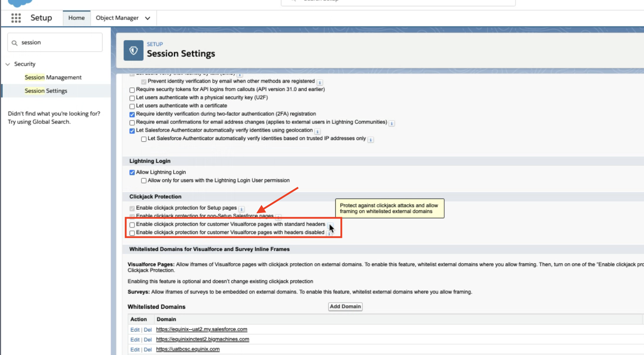Collapse the Security tree section
Image resolution: width=644 pixels, height=355 pixels.
pyautogui.click(x=8, y=64)
